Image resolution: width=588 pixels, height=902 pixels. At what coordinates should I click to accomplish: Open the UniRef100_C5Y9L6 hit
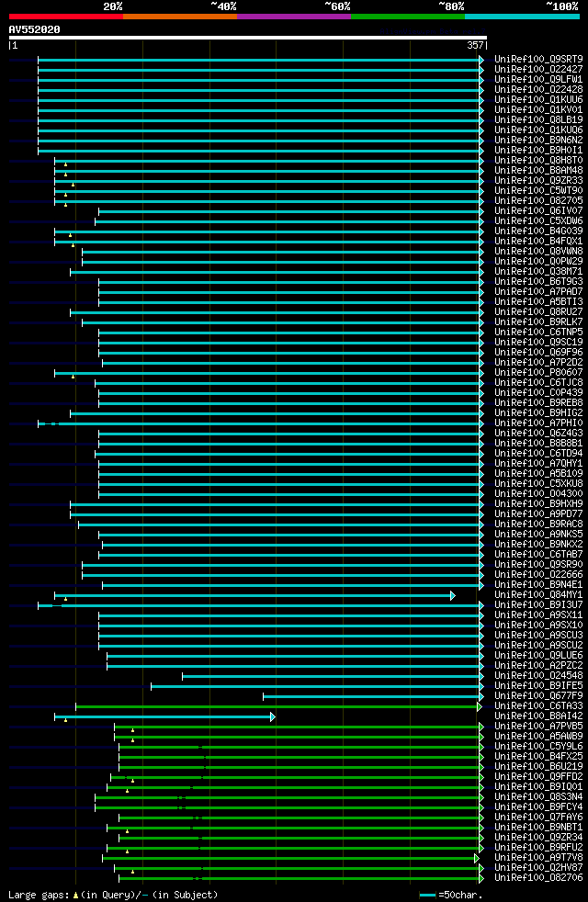point(538,746)
